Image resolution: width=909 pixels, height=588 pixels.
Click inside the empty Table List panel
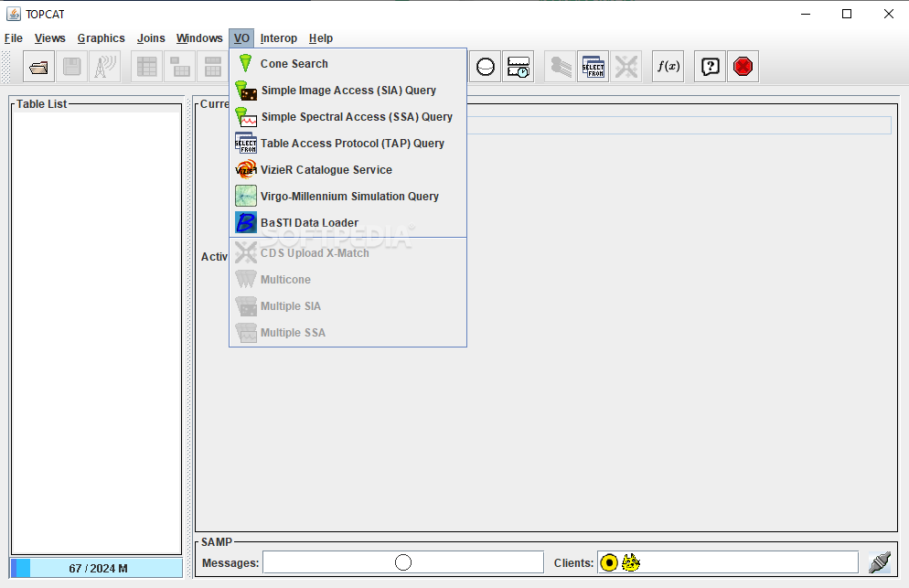point(96,332)
